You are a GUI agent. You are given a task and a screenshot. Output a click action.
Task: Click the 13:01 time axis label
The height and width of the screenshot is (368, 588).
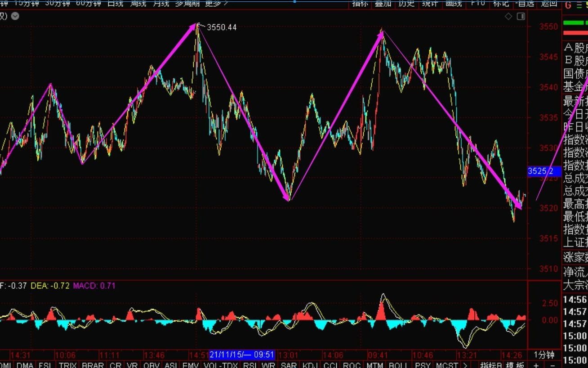pyautogui.click(x=289, y=355)
